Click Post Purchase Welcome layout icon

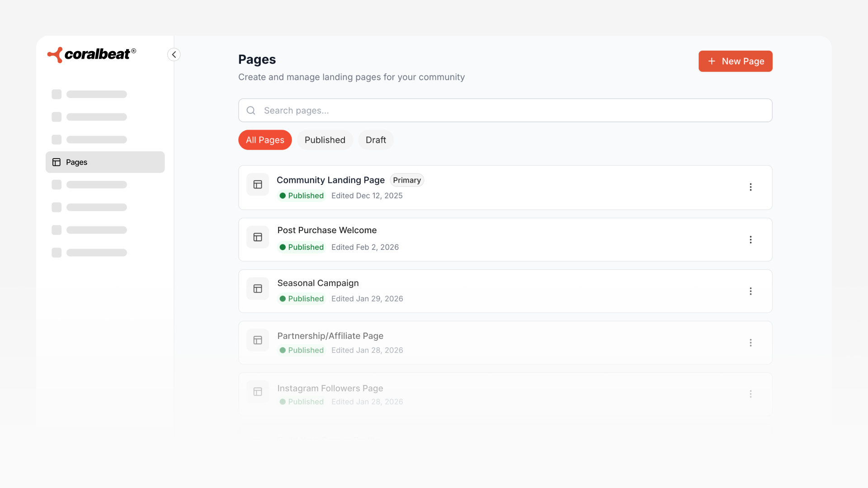pos(258,237)
